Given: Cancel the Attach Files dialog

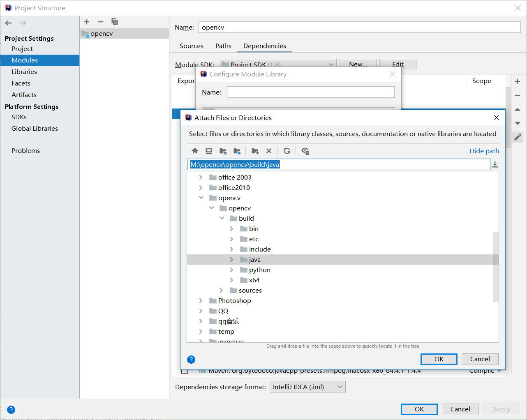Looking at the screenshot, I should 480,359.
